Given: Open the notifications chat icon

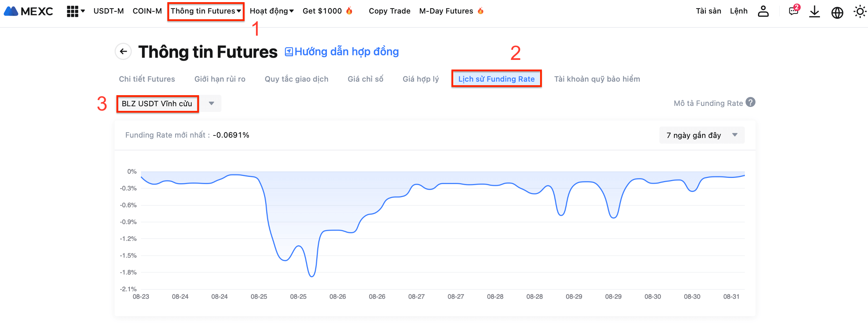Looking at the screenshot, I should click(794, 11).
